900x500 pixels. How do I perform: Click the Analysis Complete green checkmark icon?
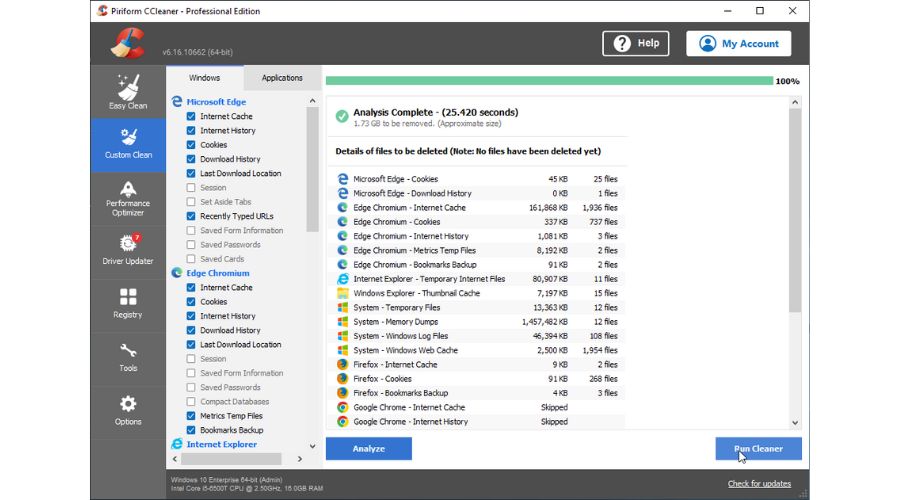(342, 117)
